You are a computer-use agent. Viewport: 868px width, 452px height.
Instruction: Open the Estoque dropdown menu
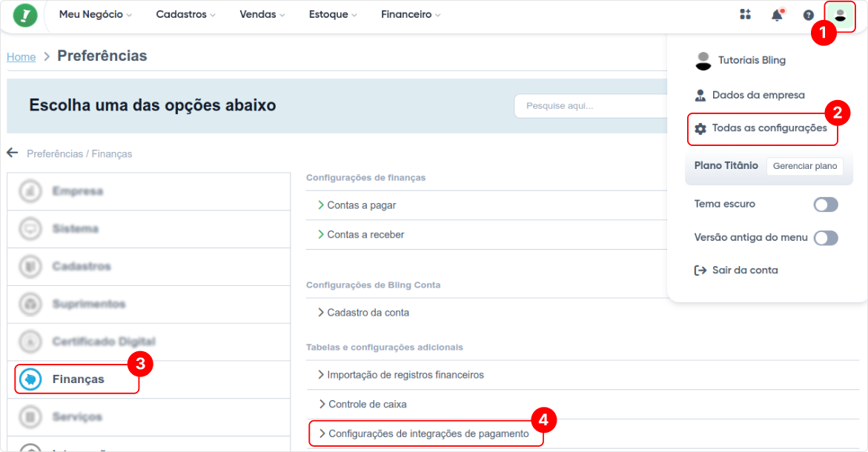tap(333, 14)
